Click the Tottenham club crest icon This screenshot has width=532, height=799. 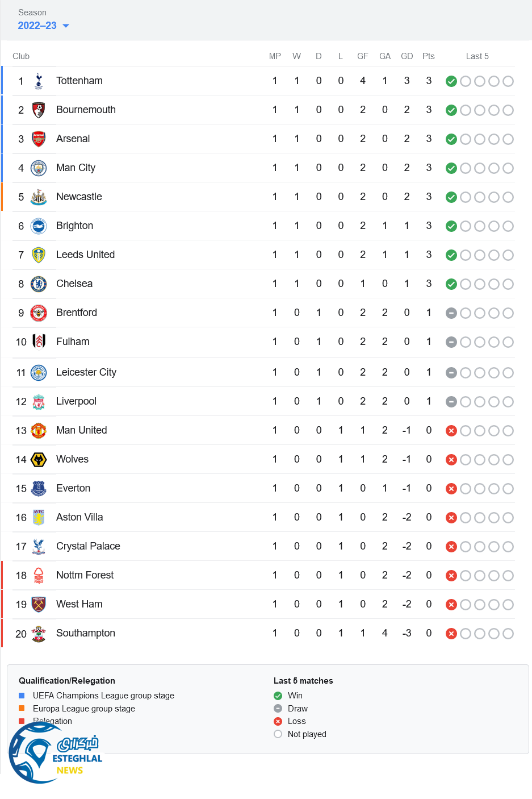39,81
